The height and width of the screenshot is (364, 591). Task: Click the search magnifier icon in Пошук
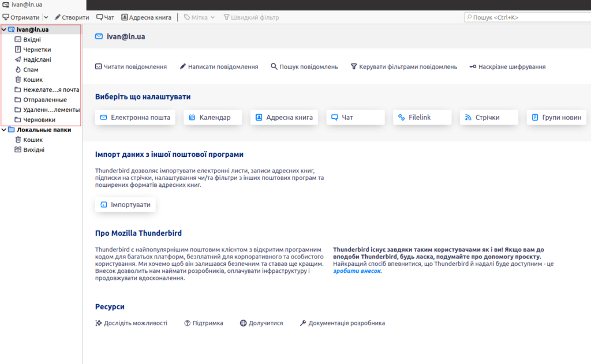[469, 17]
